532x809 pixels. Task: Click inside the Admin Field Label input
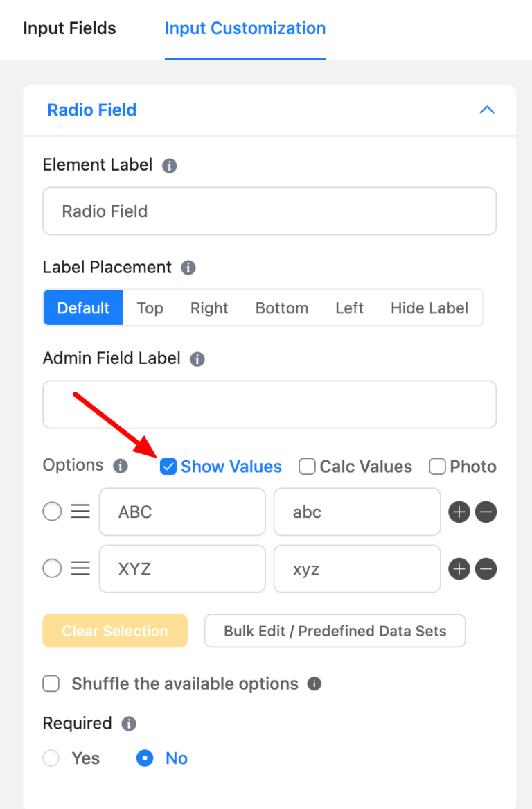[269, 404]
